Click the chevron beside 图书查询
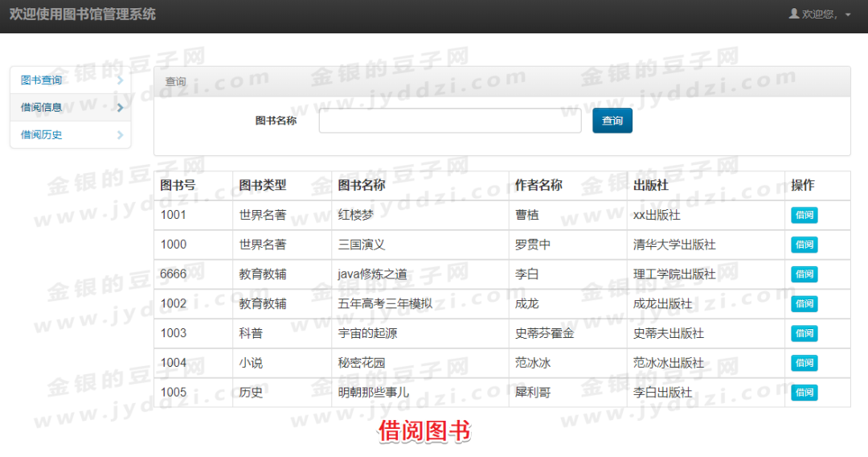The width and height of the screenshot is (868, 457). click(x=120, y=80)
